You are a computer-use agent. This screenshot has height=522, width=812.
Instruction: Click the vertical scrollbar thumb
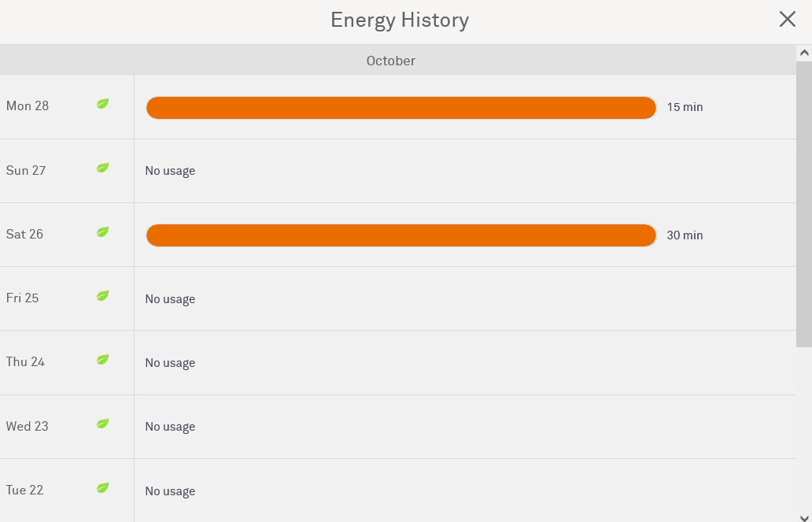804,205
